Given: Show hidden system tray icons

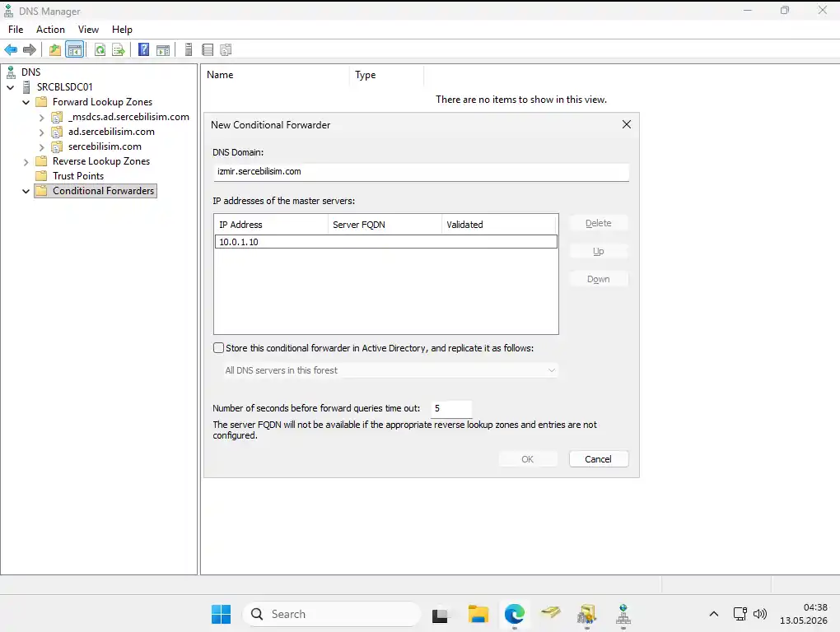Looking at the screenshot, I should coord(713,614).
